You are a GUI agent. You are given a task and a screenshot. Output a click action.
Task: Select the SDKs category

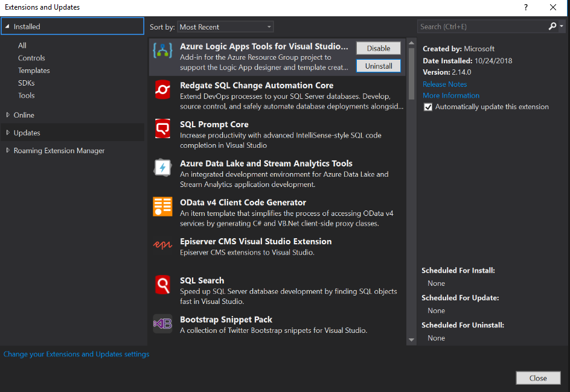click(27, 83)
